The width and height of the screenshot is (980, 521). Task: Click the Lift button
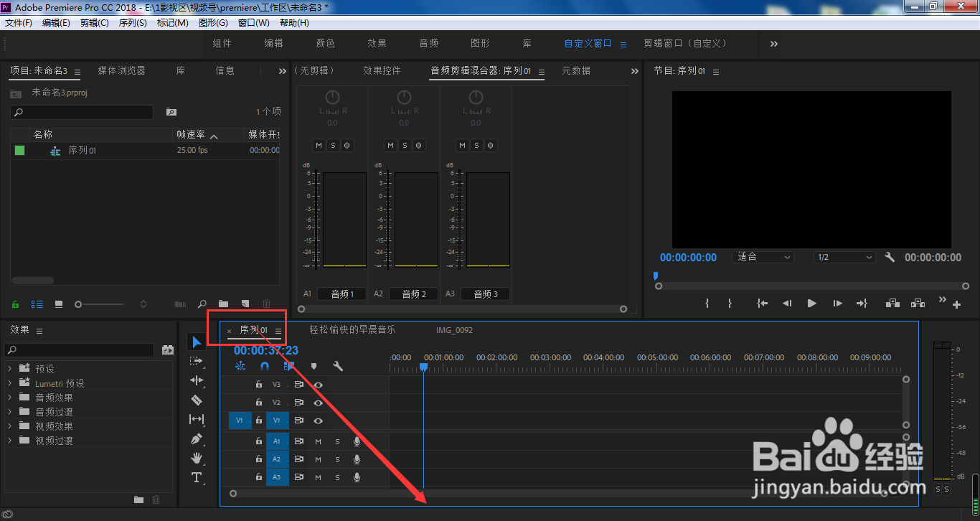pyautogui.click(x=892, y=304)
